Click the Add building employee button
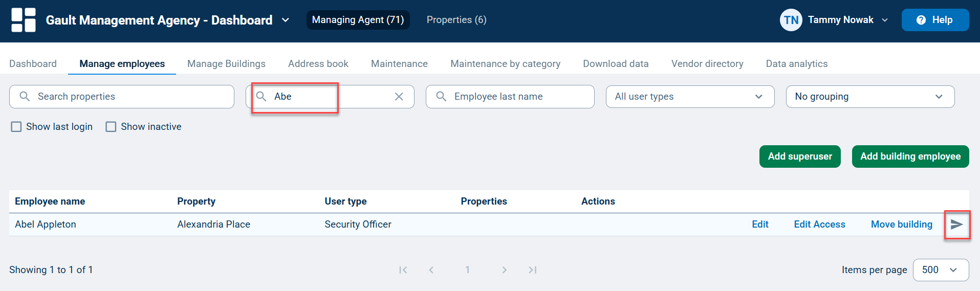 [910, 156]
